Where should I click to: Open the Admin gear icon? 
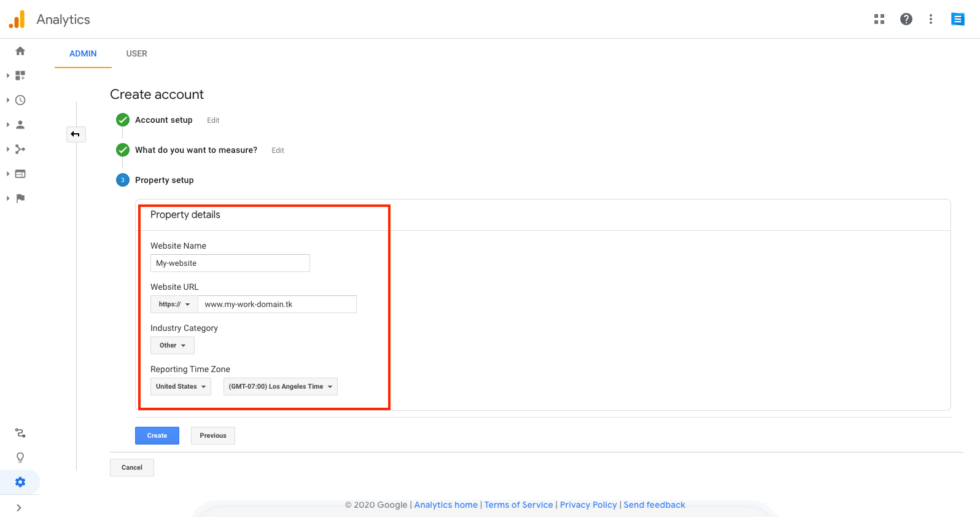tap(20, 482)
